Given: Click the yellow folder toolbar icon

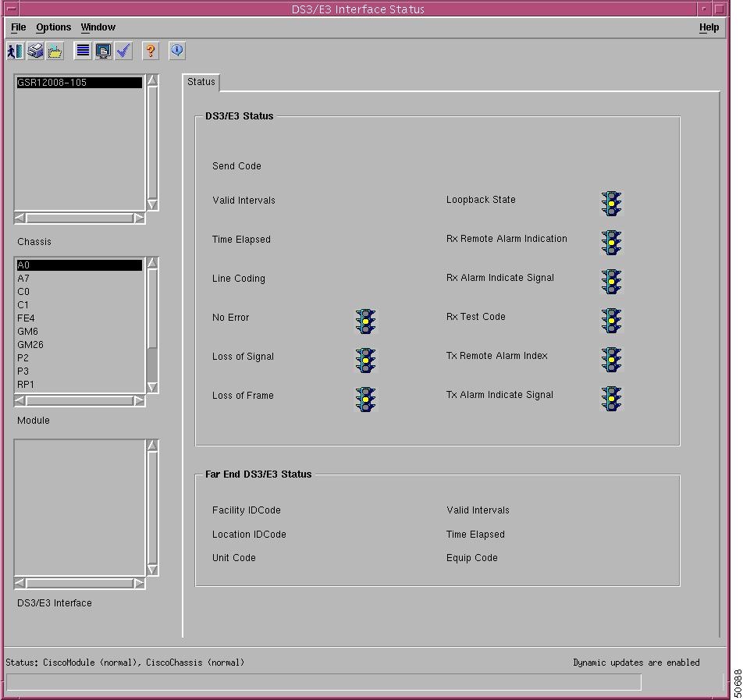Looking at the screenshot, I should tap(55, 51).
